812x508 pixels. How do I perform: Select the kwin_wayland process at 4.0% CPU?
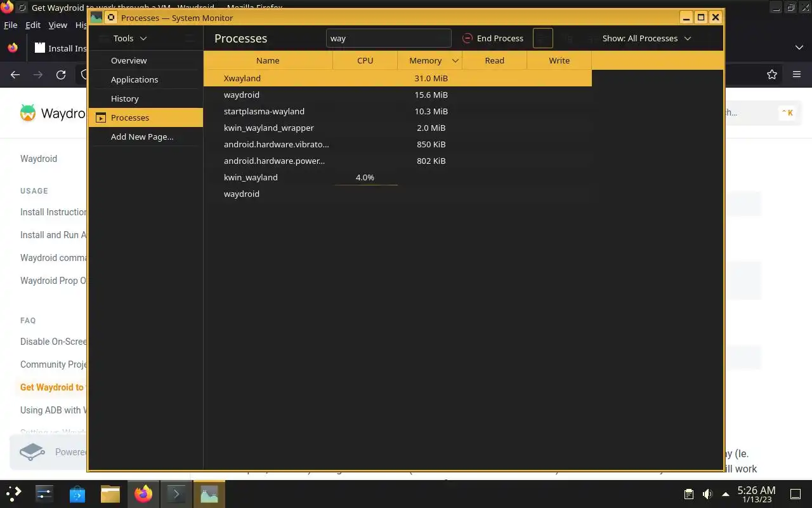398,177
